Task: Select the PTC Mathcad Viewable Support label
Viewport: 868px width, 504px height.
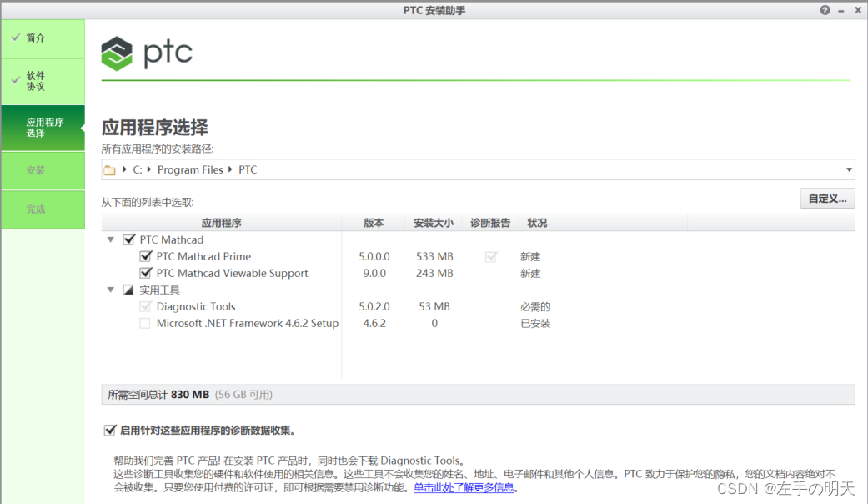Action: click(x=232, y=273)
